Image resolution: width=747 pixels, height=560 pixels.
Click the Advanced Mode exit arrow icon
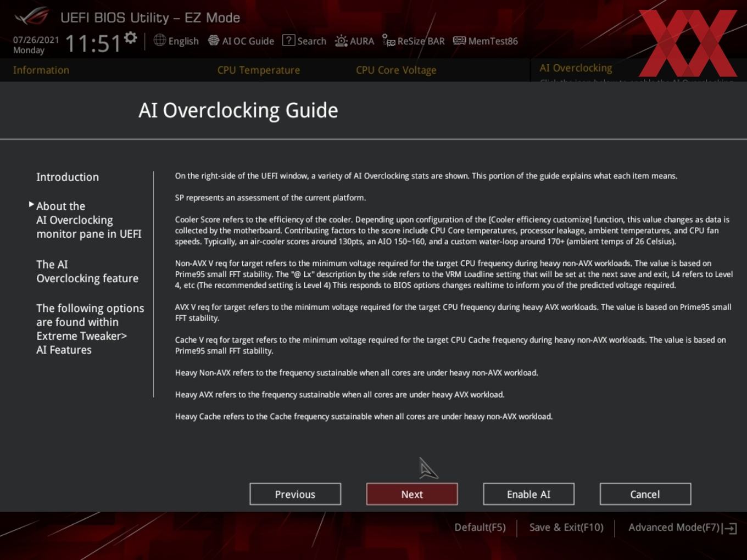click(730, 528)
